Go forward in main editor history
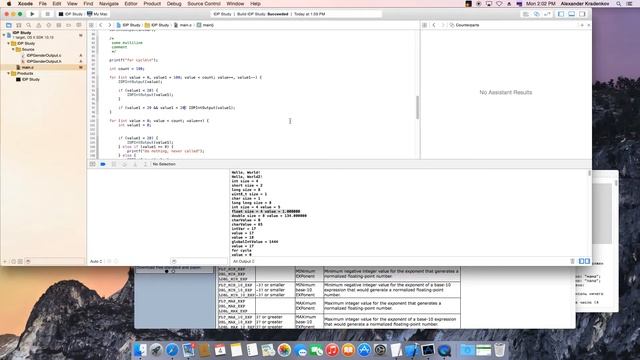The height and width of the screenshot is (360, 640). [x=109, y=25]
